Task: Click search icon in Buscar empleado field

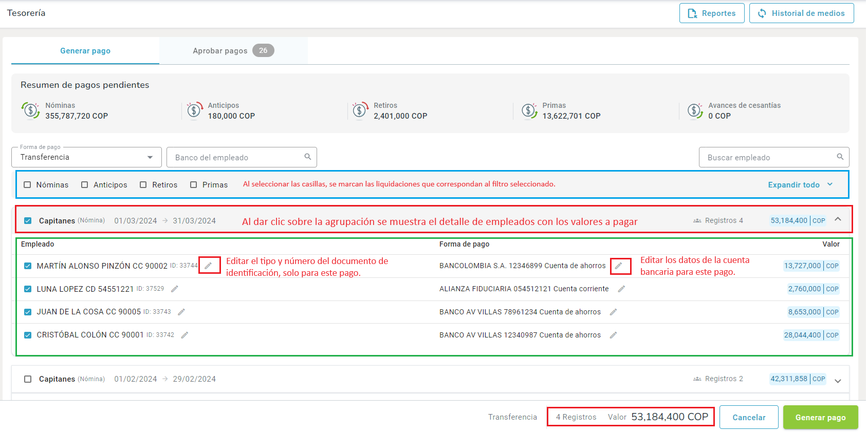Action: [x=840, y=157]
